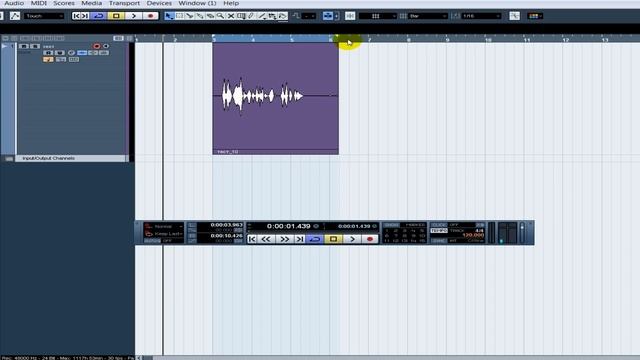This screenshot has height=360, width=640.
Task: Open the Devices menu
Action: (x=159, y=3)
